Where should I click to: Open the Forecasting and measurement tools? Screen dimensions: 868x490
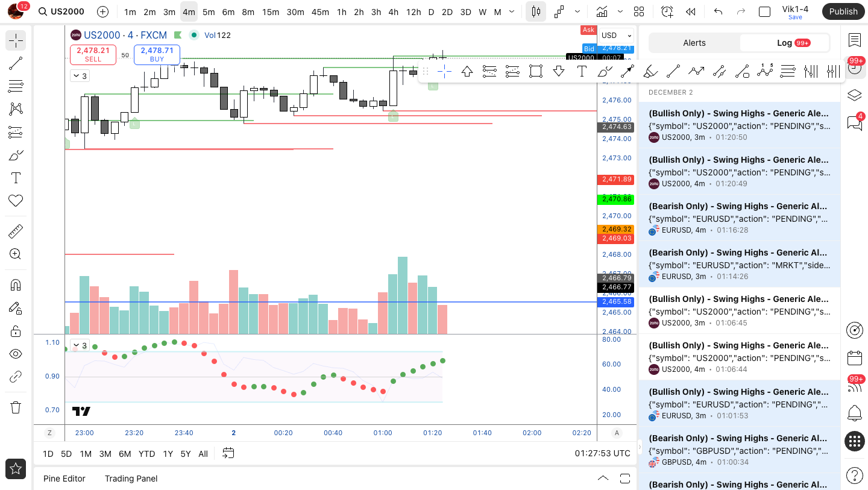[x=16, y=132]
